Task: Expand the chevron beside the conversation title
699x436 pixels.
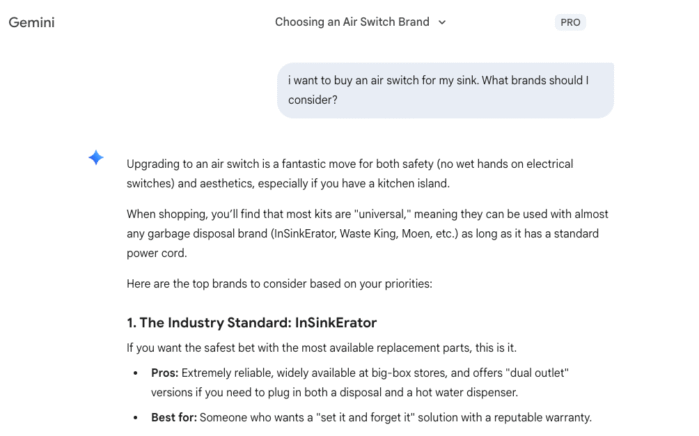Action: [442, 22]
